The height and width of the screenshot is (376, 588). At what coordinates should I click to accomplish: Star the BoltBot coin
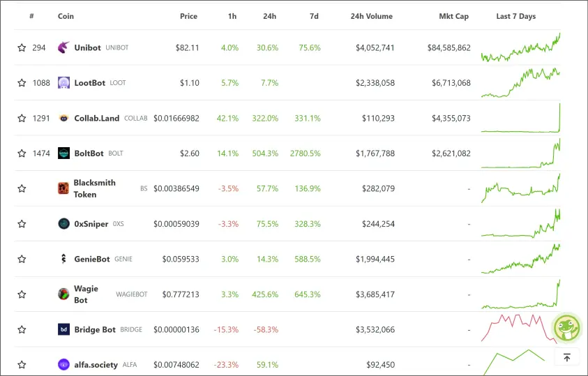pos(22,153)
